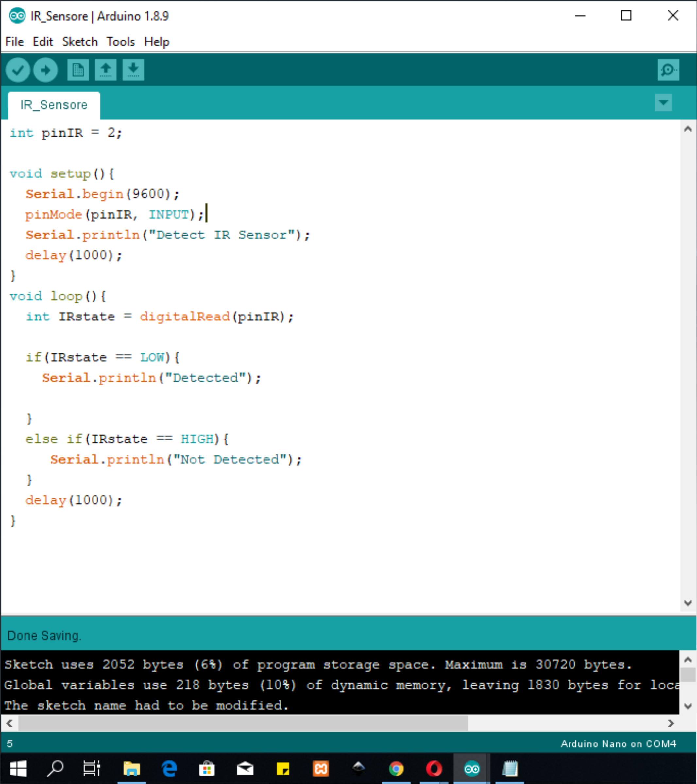The height and width of the screenshot is (784, 697).
Task: Open the Sketch menu
Action: (x=80, y=41)
